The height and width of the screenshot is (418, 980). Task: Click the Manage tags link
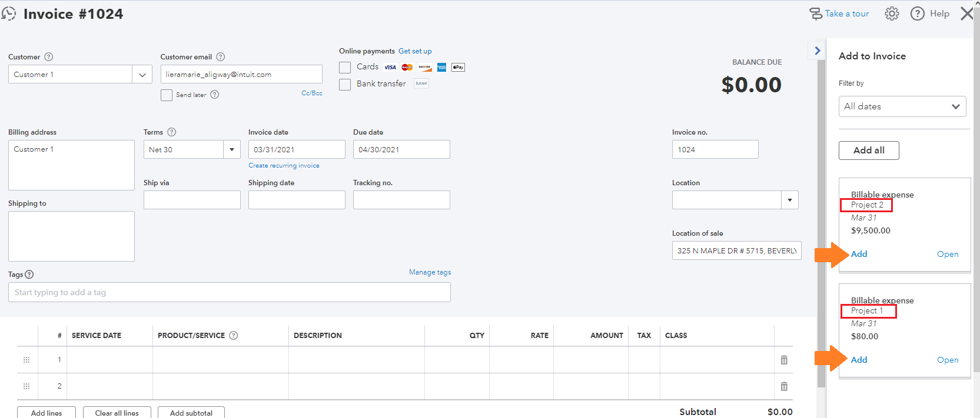[x=430, y=272]
